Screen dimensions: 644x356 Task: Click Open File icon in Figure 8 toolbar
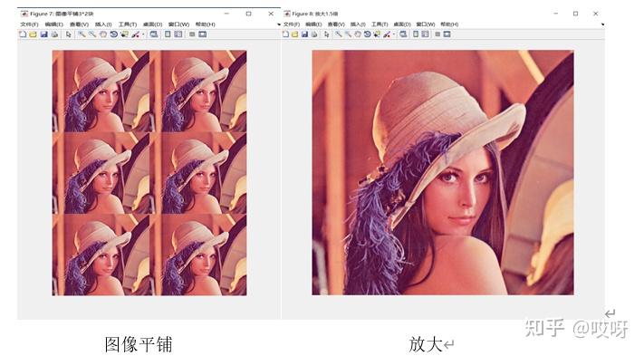pos(295,34)
